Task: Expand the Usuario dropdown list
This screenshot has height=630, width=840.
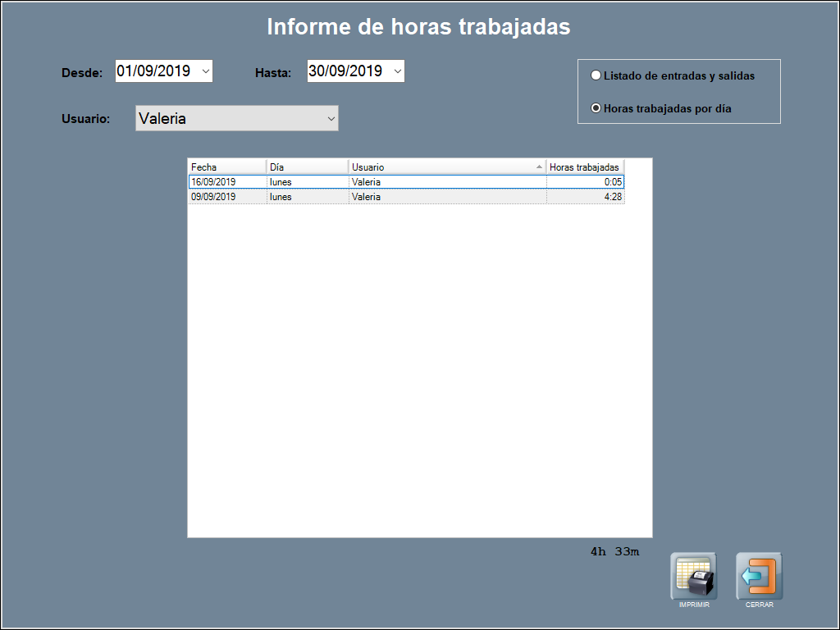Action: (331, 119)
